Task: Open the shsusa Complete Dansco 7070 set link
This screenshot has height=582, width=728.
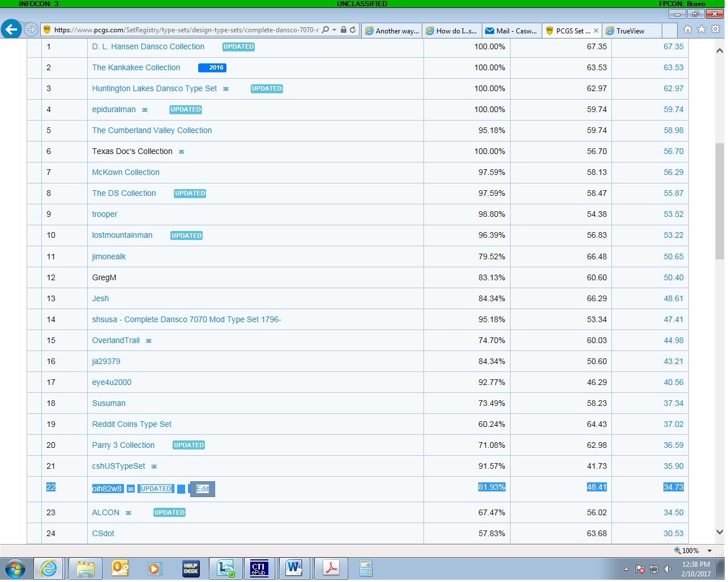Action: click(187, 319)
